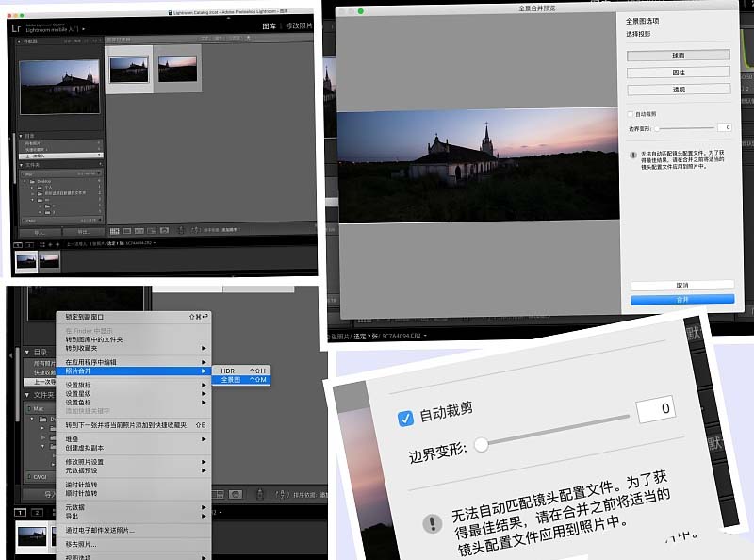This screenshot has width=754, height=560.
Task: Select second grid thumbnail in top-left Library window
Action: click(x=177, y=70)
